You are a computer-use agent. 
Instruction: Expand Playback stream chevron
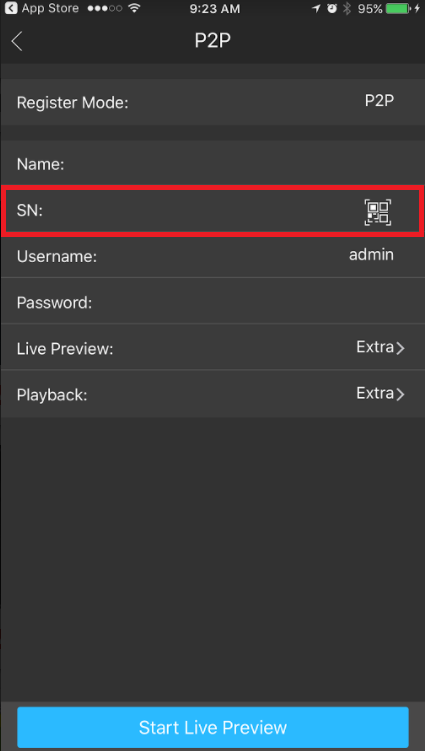coord(401,394)
